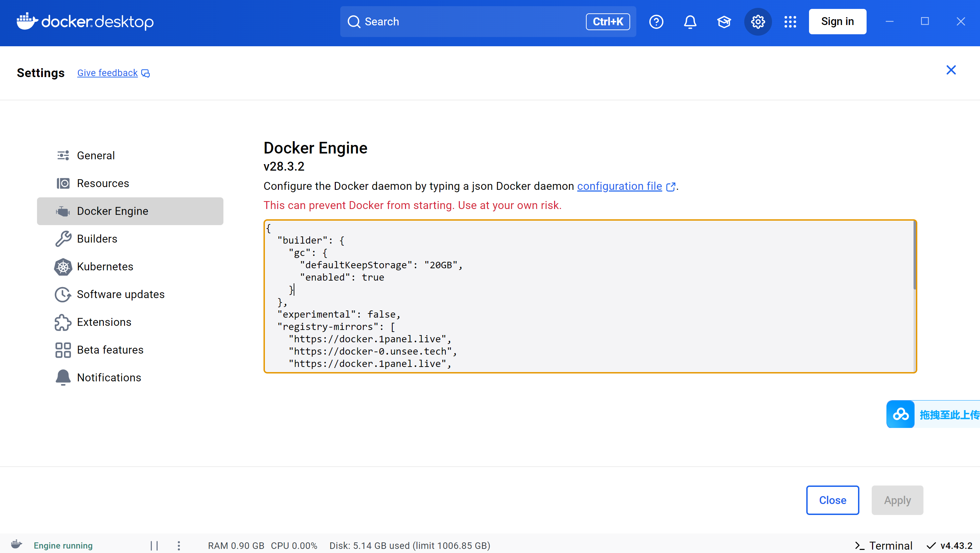Screen dimensions: 980x553
Task: Click the 拖拽至此上传 upload label
Action: point(949,414)
